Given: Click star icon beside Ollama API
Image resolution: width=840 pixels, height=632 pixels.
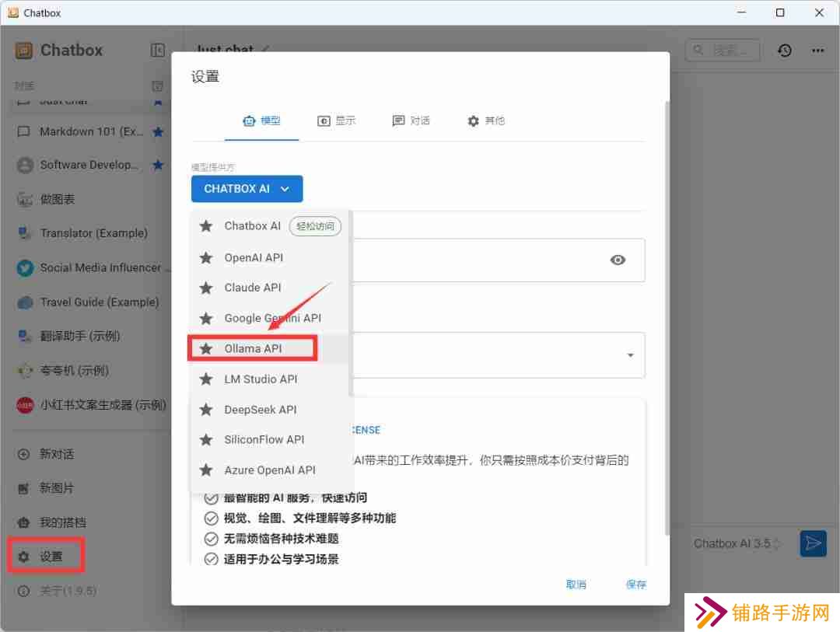Looking at the screenshot, I should tap(205, 349).
